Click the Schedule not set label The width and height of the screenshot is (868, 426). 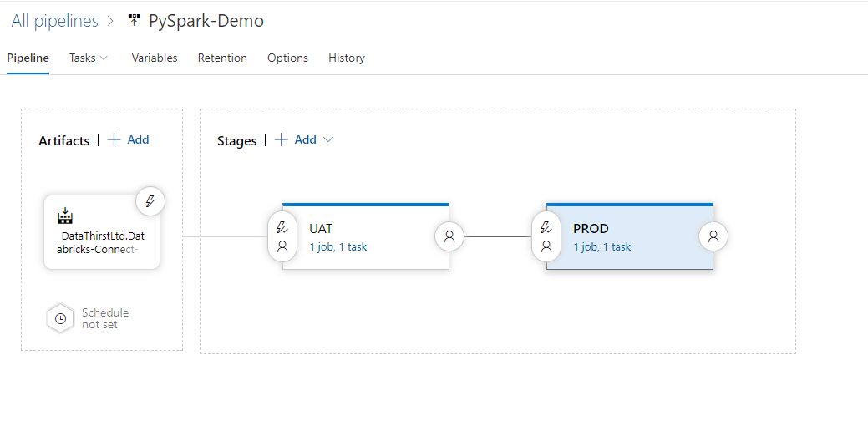click(x=105, y=319)
